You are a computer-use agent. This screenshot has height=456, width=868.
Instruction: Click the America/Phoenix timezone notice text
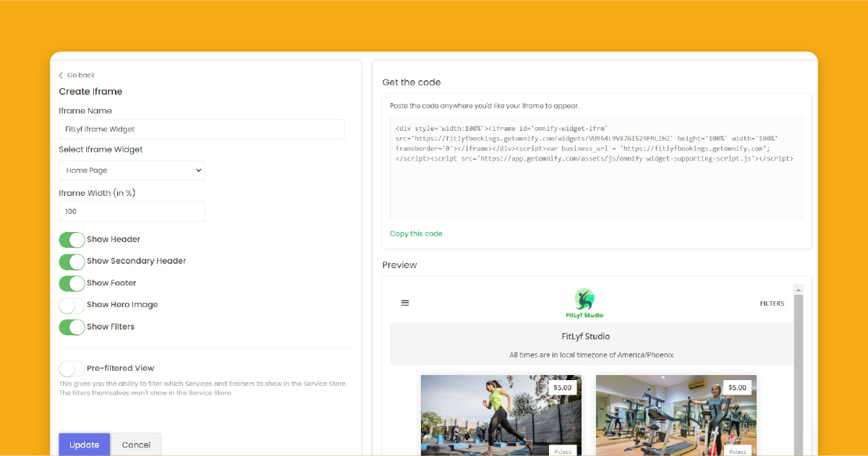[592, 355]
